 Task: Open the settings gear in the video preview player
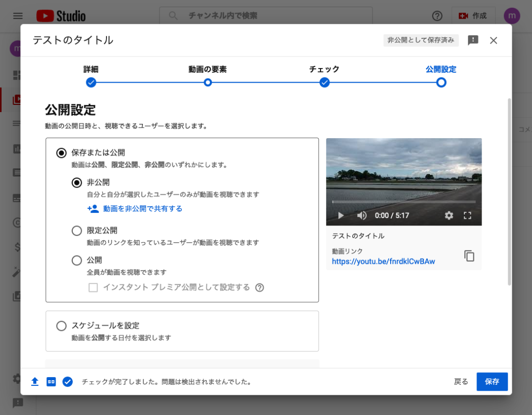[x=449, y=215]
